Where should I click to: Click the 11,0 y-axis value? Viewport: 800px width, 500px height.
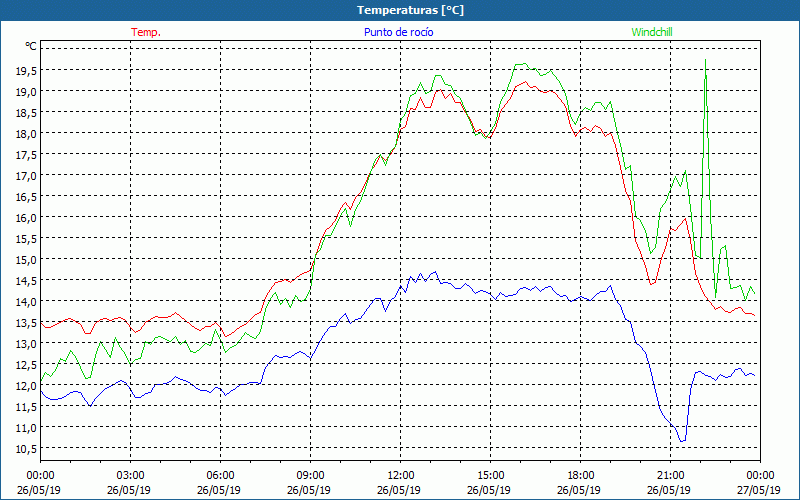click(x=26, y=428)
